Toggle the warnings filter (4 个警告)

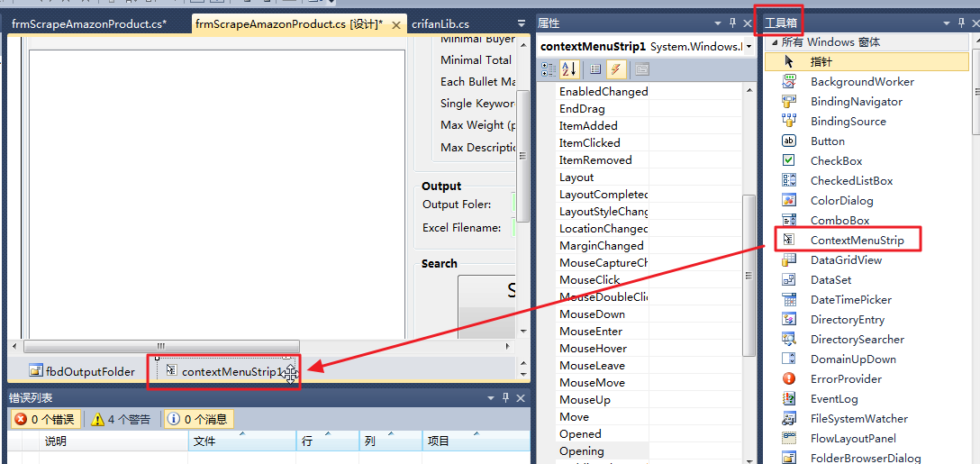(122, 419)
